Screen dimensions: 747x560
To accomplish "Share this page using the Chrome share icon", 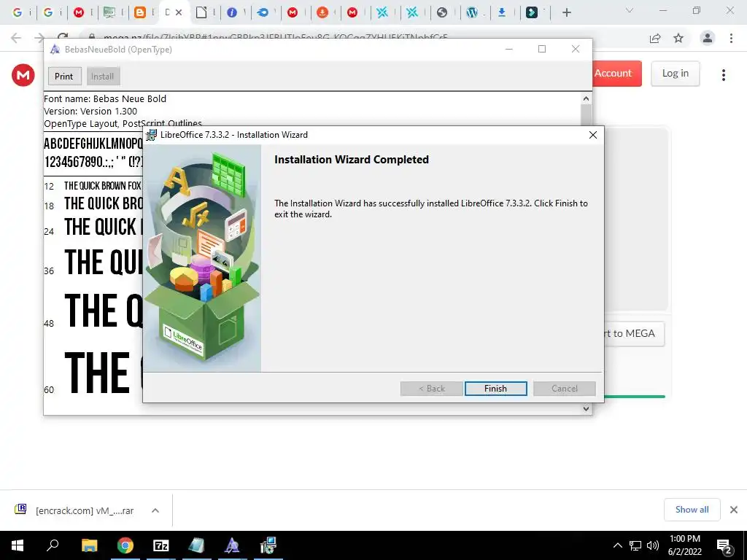I will (655, 39).
